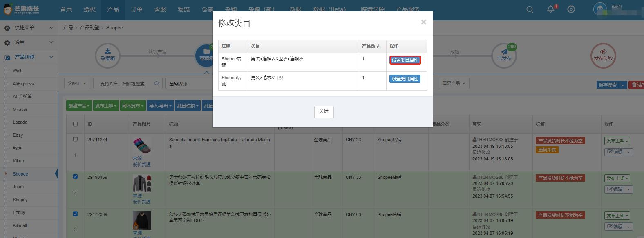Open the 创建产品 dropdown button
This screenshot has height=238, width=644.
[x=79, y=106]
